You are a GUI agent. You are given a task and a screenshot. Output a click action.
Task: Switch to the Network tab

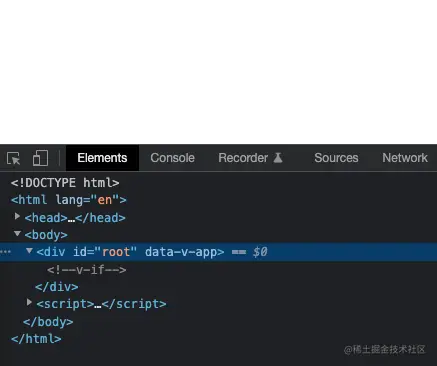pos(405,158)
